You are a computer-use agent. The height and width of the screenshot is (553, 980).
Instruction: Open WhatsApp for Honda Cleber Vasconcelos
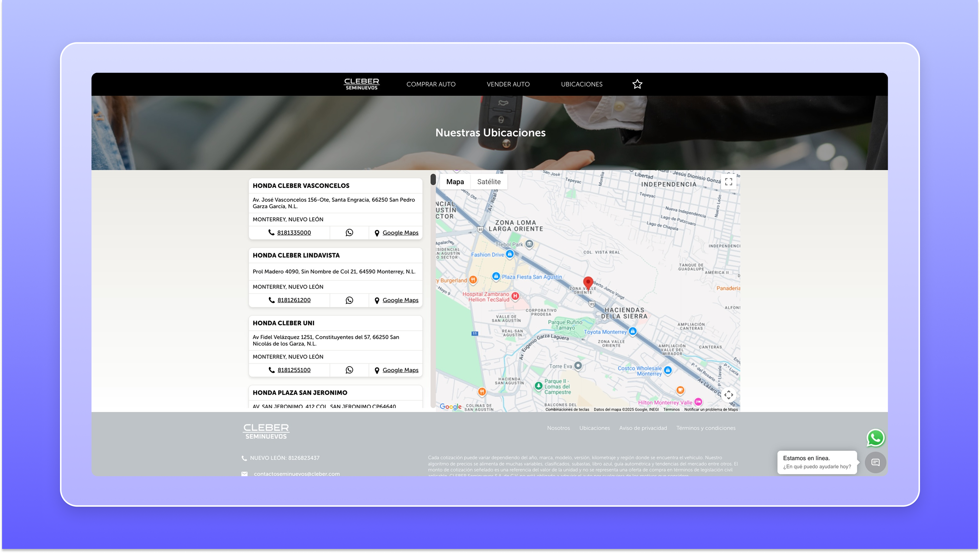click(x=349, y=233)
